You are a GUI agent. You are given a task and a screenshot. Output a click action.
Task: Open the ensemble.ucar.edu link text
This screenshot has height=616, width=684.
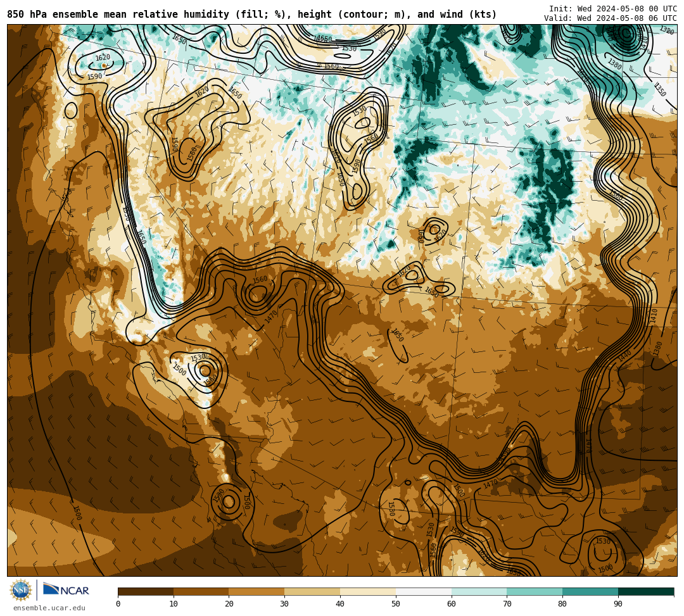click(x=49, y=608)
